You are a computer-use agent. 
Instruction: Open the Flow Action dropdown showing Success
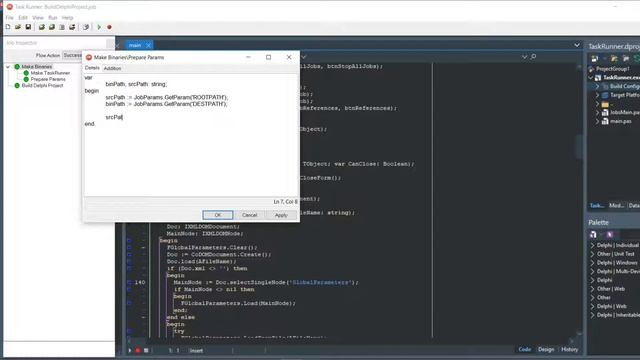click(x=73, y=55)
